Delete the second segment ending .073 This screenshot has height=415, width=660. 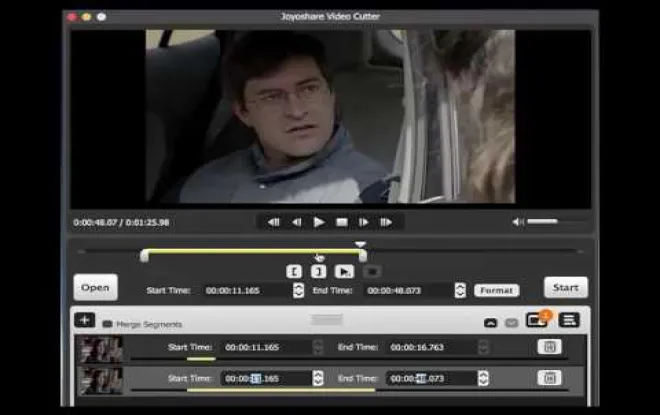tap(549, 378)
